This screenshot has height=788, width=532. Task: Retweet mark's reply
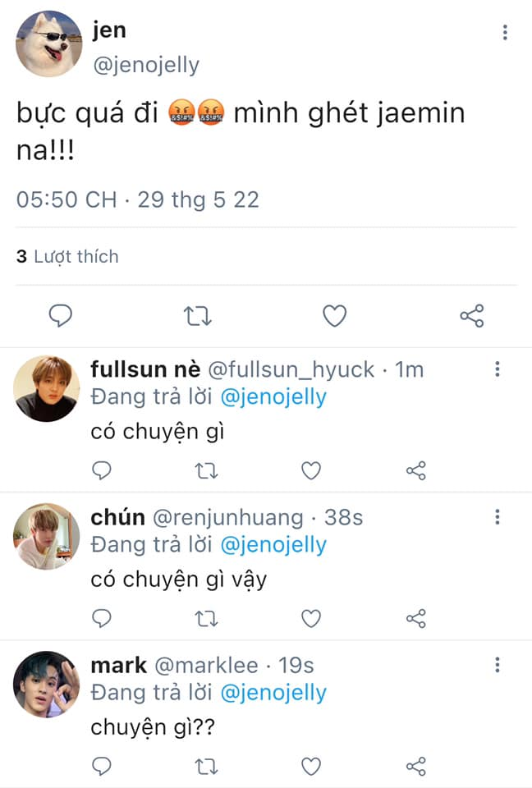[206, 766]
